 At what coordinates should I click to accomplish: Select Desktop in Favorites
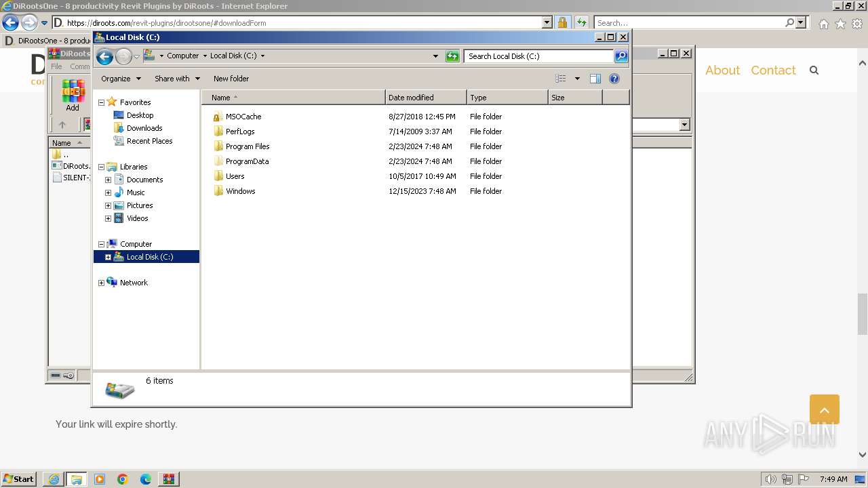tap(140, 115)
